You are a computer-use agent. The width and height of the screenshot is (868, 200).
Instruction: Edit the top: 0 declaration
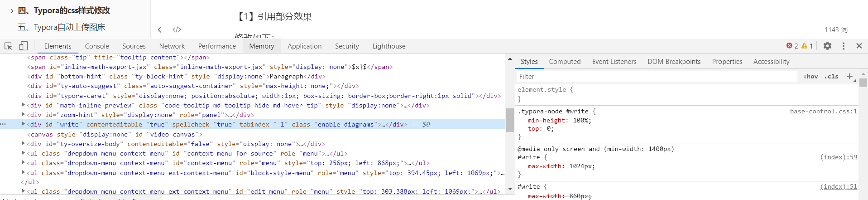point(541,128)
